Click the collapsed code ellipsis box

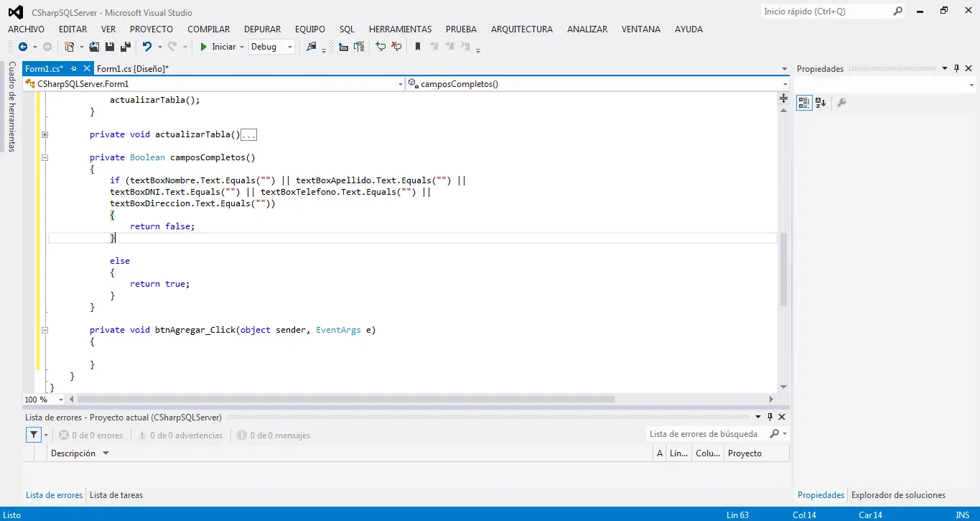[248, 134]
